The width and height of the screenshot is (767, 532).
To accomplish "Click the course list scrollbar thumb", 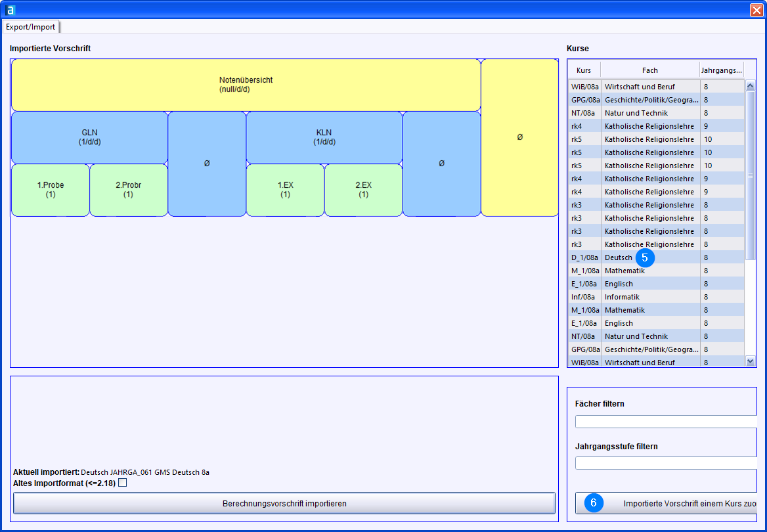I will tap(751, 175).
